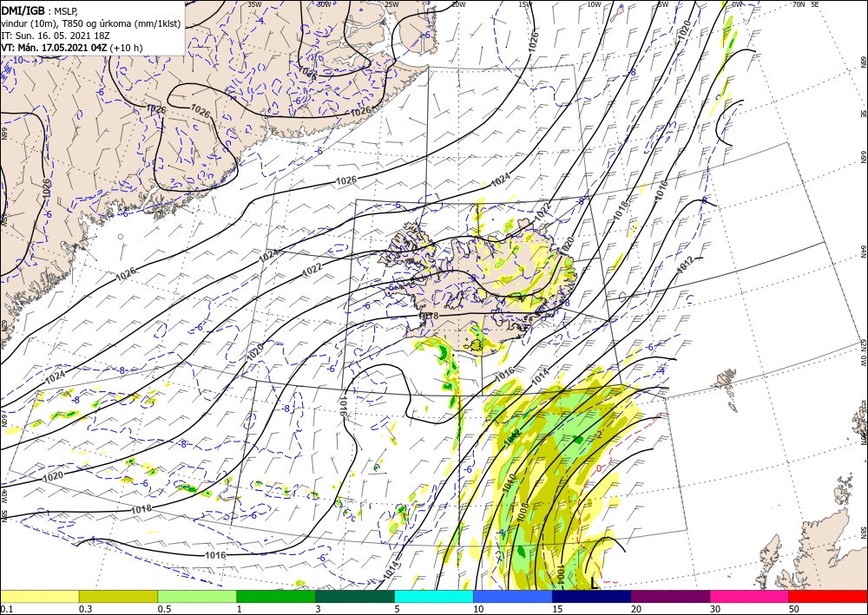Click the '15W' longitude label
Image resolution: width=868 pixels, height=615 pixels.
[525, 4]
